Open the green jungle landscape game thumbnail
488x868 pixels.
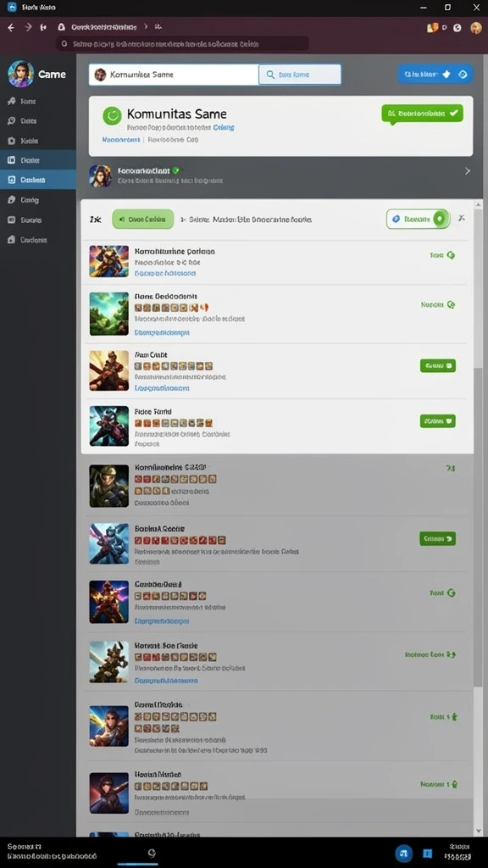(109, 314)
